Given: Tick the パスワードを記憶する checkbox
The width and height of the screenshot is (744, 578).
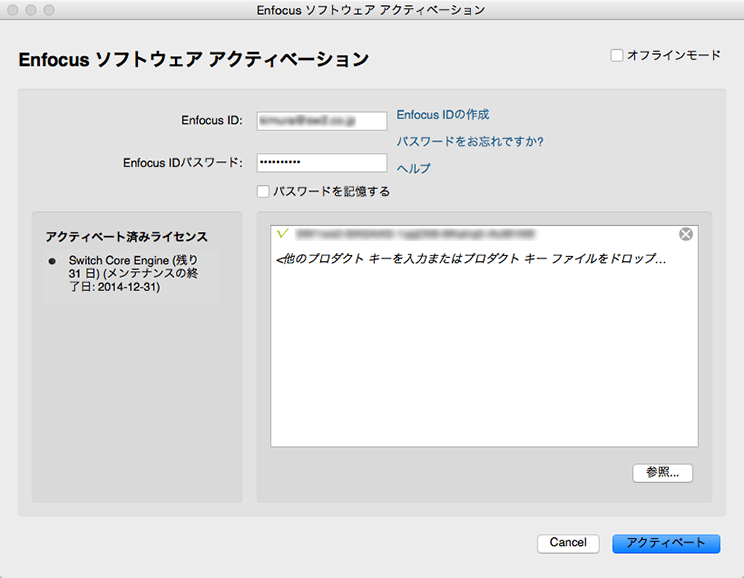Looking at the screenshot, I should [263, 191].
